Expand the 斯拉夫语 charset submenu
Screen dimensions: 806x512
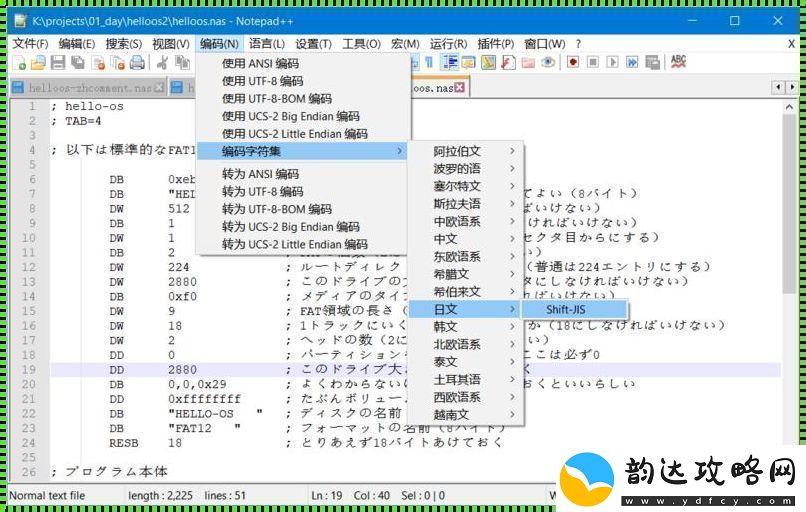pyautogui.click(x=466, y=204)
